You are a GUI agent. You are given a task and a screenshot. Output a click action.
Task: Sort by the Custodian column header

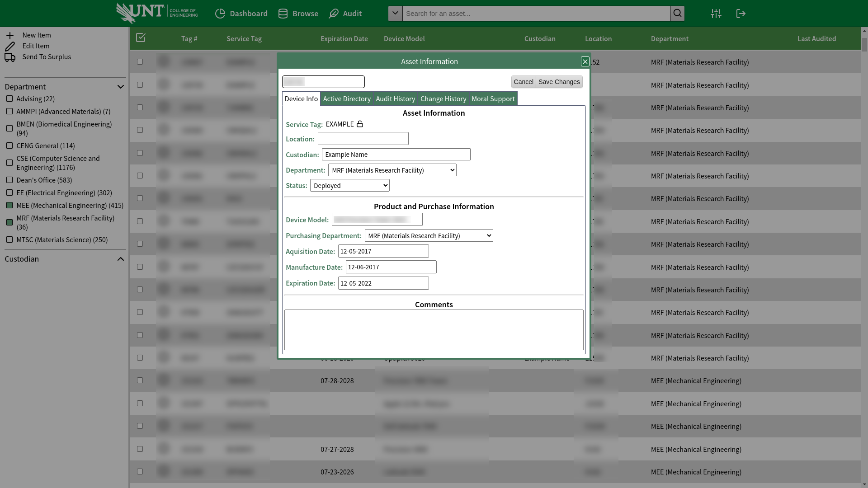540,39
